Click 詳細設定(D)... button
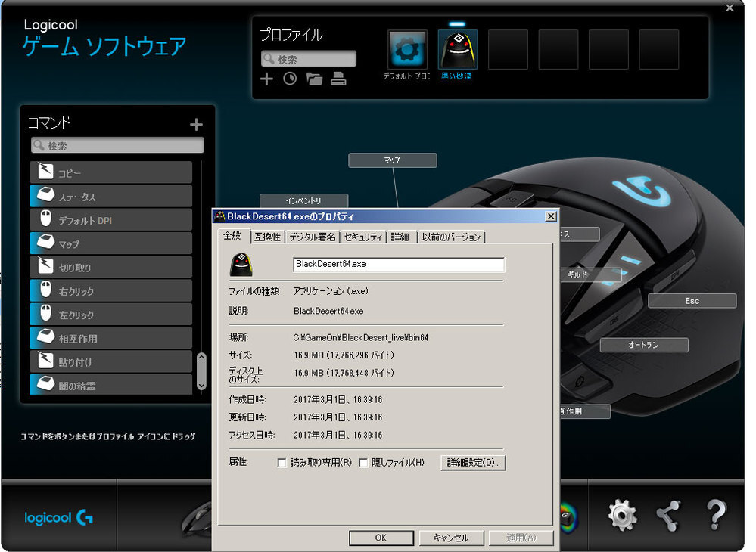The height and width of the screenshot is (552, 756). pyautogui.click(x=473, y=463)
